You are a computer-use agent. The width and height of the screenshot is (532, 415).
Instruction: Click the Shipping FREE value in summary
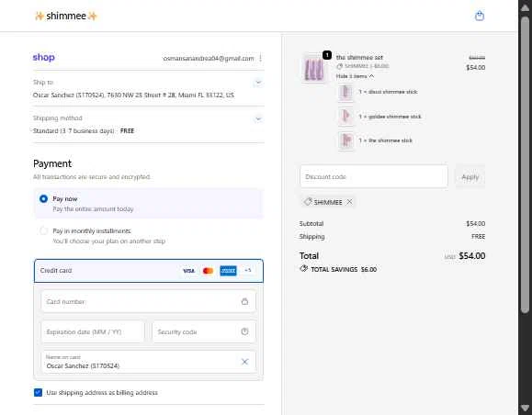(x=478, y=236)
